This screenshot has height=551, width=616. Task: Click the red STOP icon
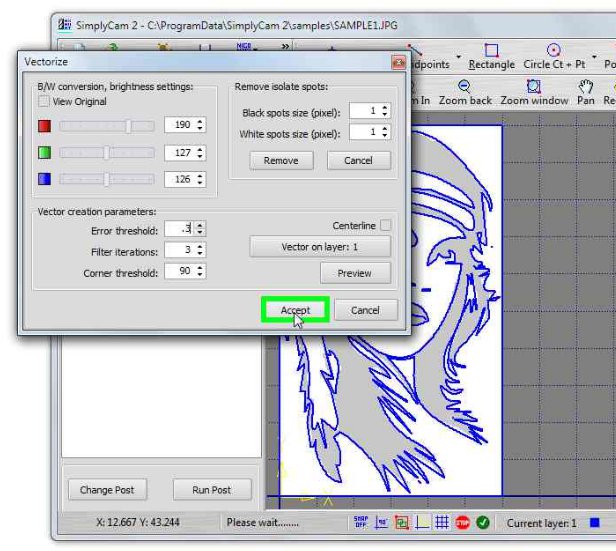tap(462, 522)
